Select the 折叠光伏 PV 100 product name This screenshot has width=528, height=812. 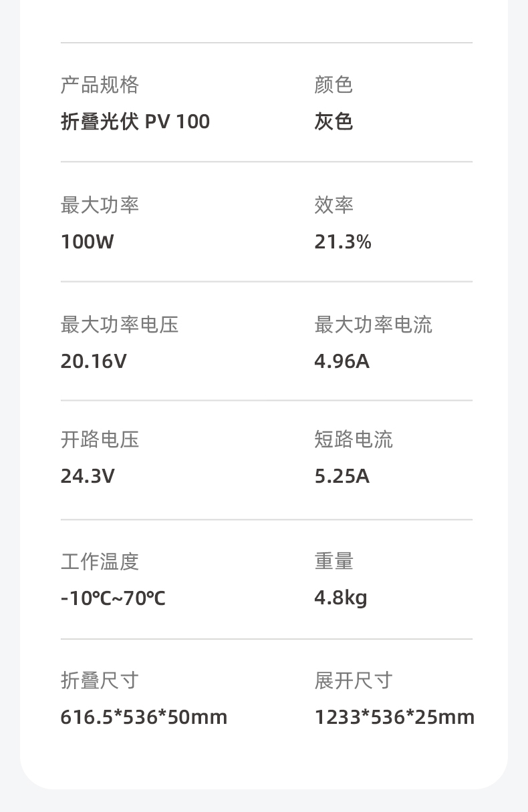135,122
